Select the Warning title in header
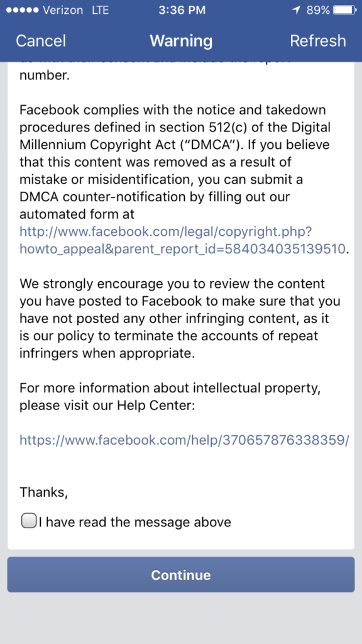The image size is (362, 644). click(181, 41)
